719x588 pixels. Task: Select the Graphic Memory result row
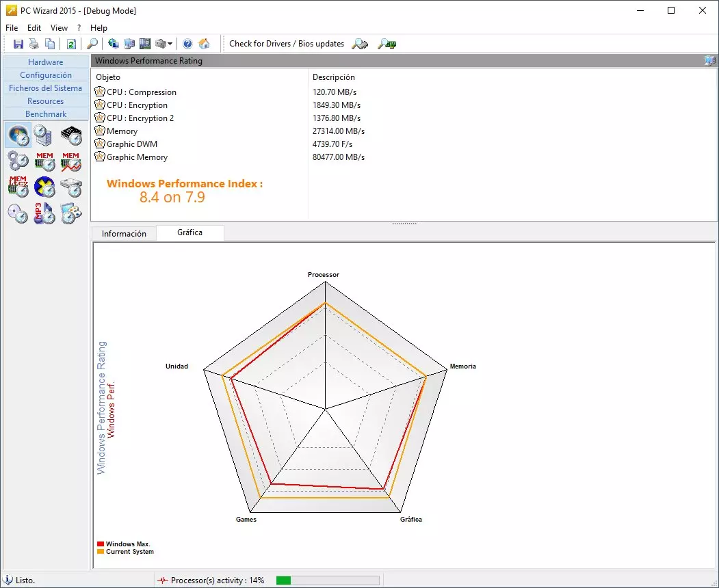tap(137, 157)
